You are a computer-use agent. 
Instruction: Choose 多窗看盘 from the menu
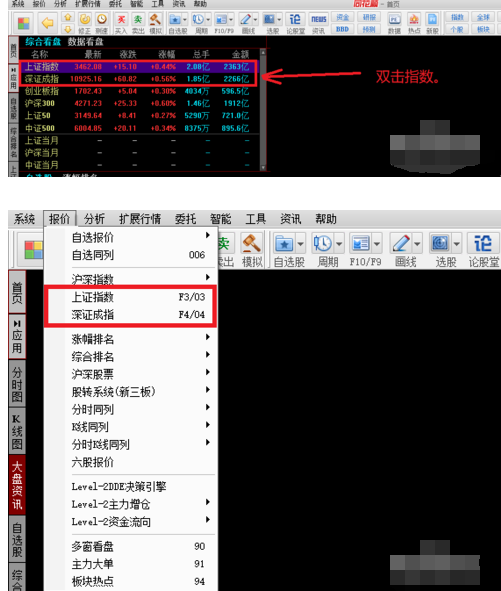pyautogui.click(x=130, y=547)
